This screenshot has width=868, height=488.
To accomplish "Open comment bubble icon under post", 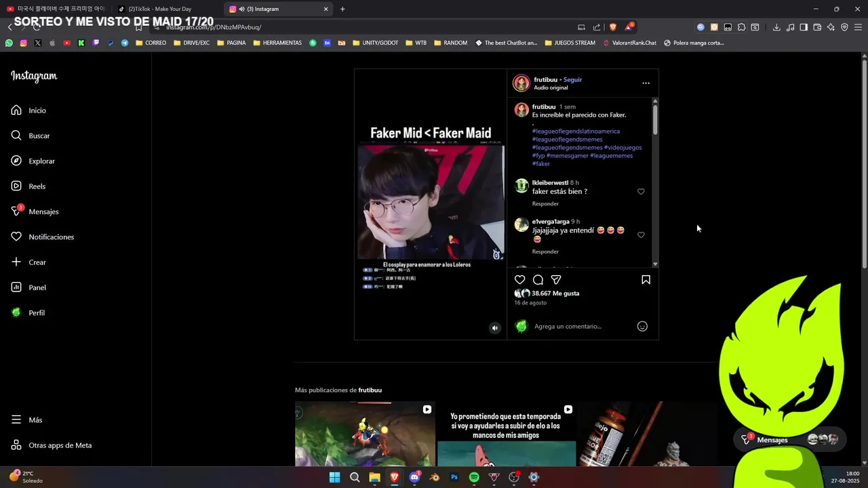I will coord(538,279).
